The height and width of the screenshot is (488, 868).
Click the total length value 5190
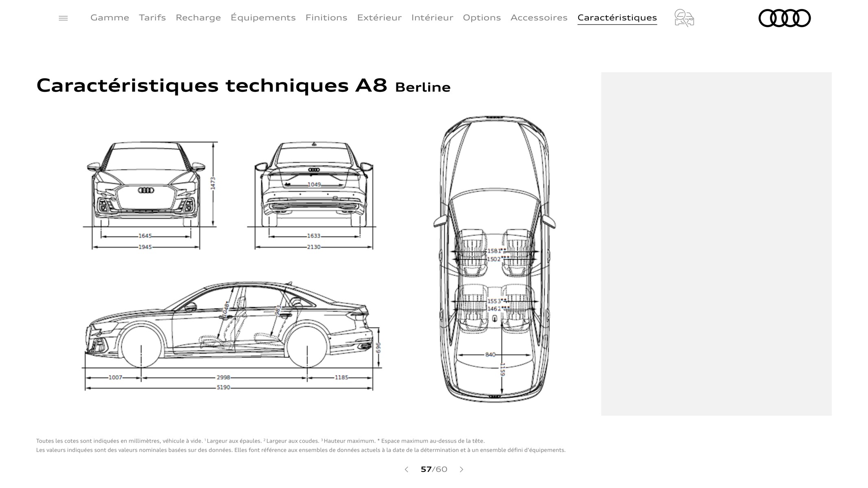pyautogui.click(x=223, y=388)
